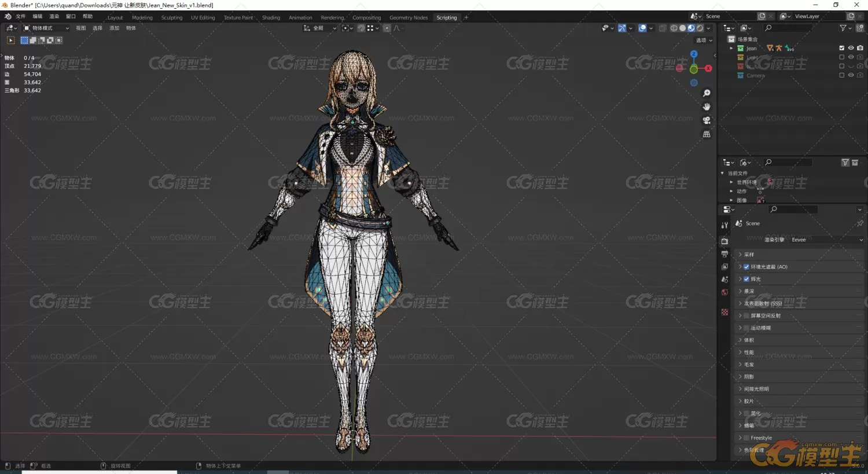The height and width of the screenshot is (474, 868).
Task: Collapse the 当前文件 tree
Action: (x=722, y=173)
